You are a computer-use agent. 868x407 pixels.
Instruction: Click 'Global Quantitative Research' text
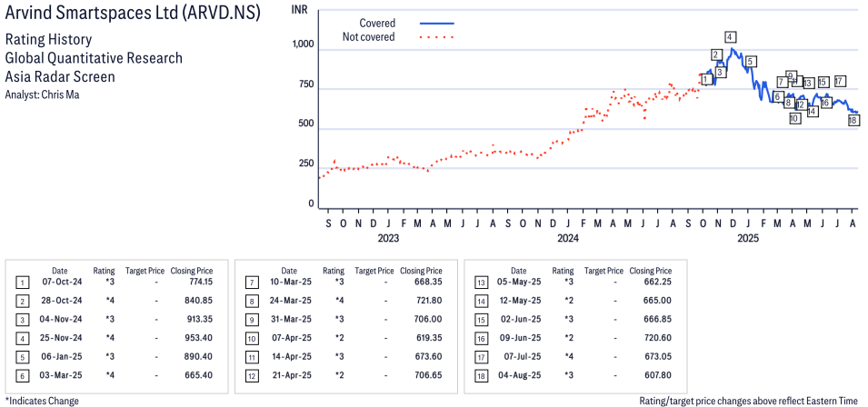coord(93,58)
